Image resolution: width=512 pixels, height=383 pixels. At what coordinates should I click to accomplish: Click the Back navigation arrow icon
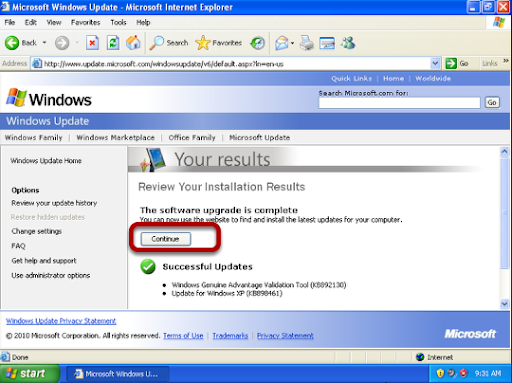[12, 43]
